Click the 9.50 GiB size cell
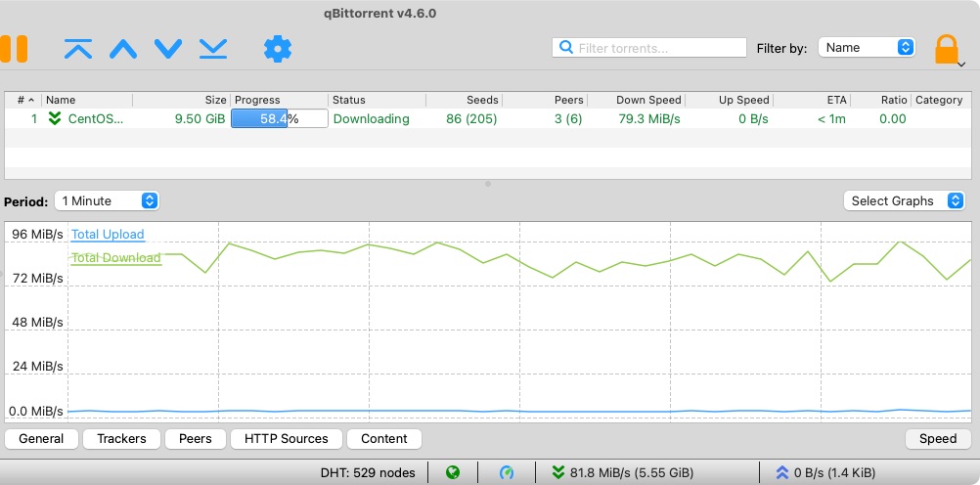The width and height of the screenshot is (980, 485). [200, 118]
